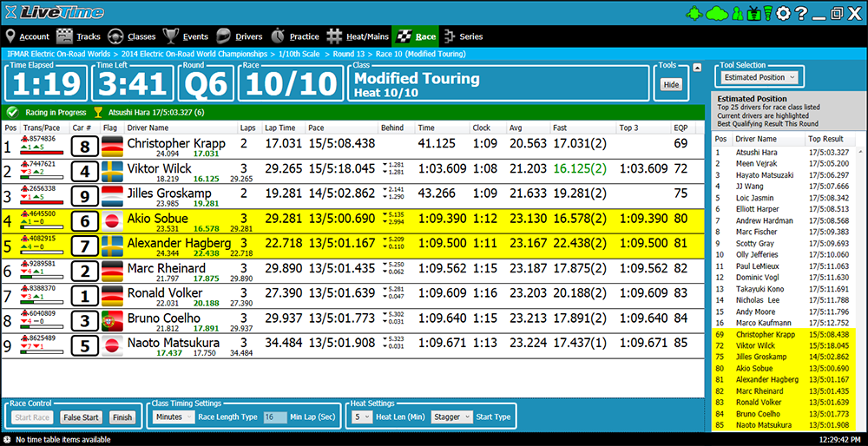
Task: Go to Tracks section
Action: click(x=79, y=36)
